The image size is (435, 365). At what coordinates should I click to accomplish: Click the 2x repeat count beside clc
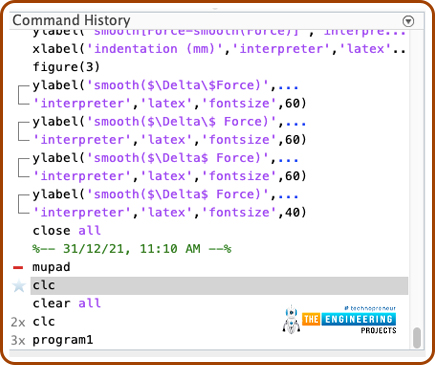[x=18, y=322]
